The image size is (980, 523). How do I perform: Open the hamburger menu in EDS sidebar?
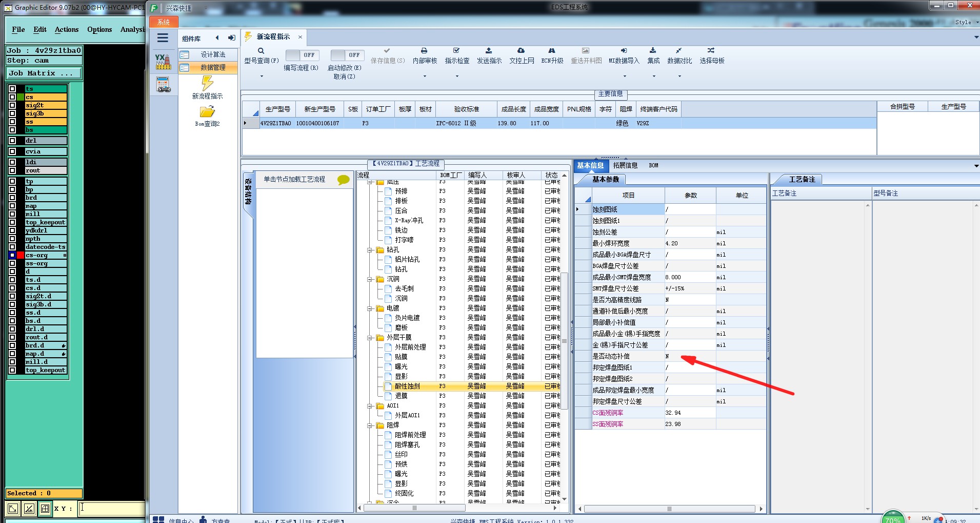[163, 38]
